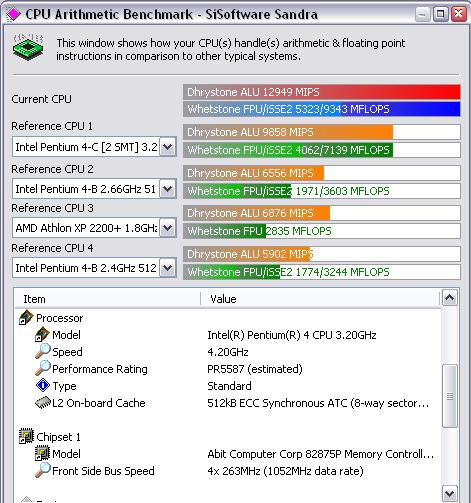Select the Processor tree row
This screenshot has height=503, width=471.
tap(228, 318)
